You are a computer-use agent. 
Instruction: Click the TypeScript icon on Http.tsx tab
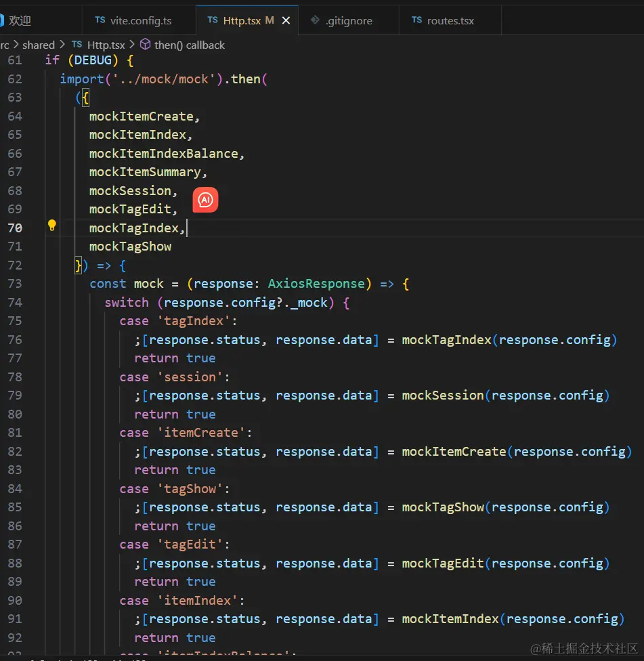213,20
